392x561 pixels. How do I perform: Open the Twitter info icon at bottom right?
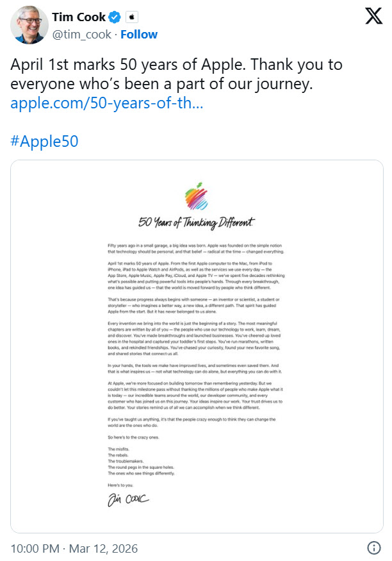click(374, 548)
